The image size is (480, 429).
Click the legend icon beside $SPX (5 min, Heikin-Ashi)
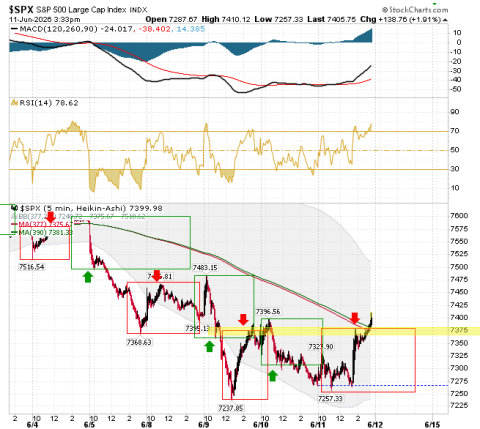tap(14, 208)
